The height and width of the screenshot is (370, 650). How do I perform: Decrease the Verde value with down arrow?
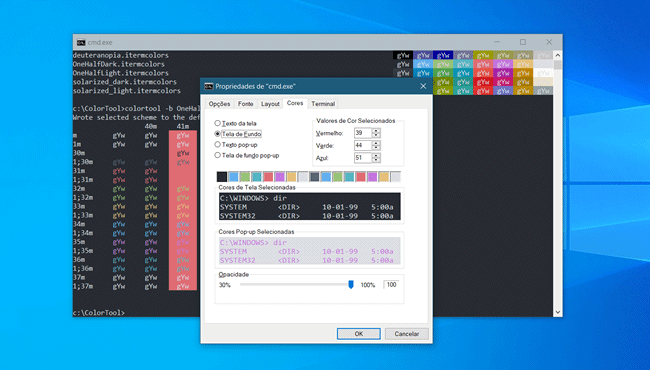(376, 148)
